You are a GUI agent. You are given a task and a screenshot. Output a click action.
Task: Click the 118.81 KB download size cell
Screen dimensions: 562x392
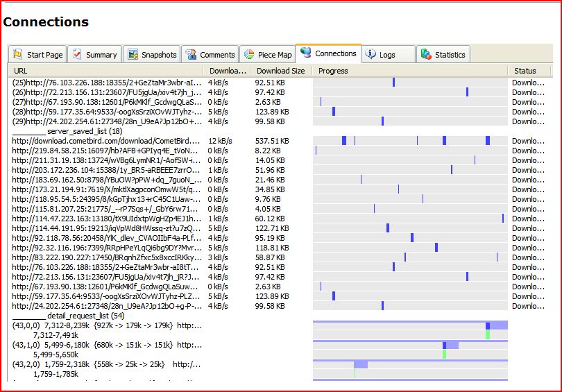point(272,247)
